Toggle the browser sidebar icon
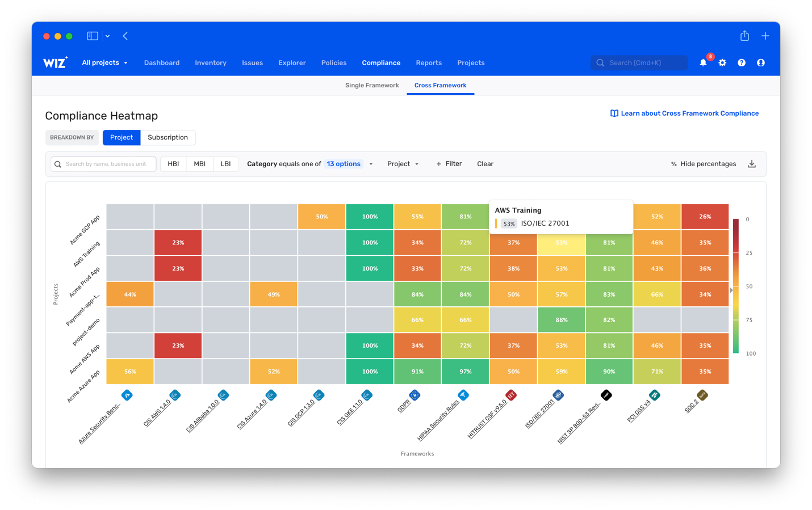The image size is (812, 510). tap(93, 36)
